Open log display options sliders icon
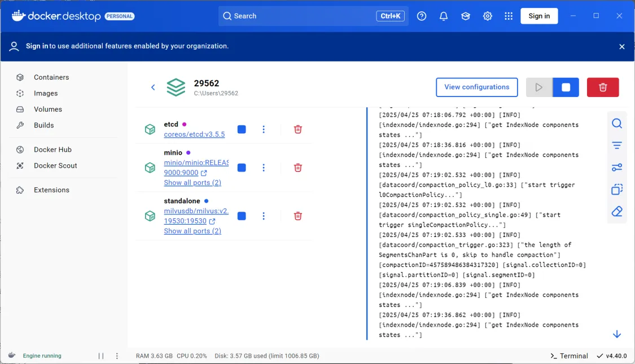The height and width of the screenshot is (364, 635). (x=617, y=167)
